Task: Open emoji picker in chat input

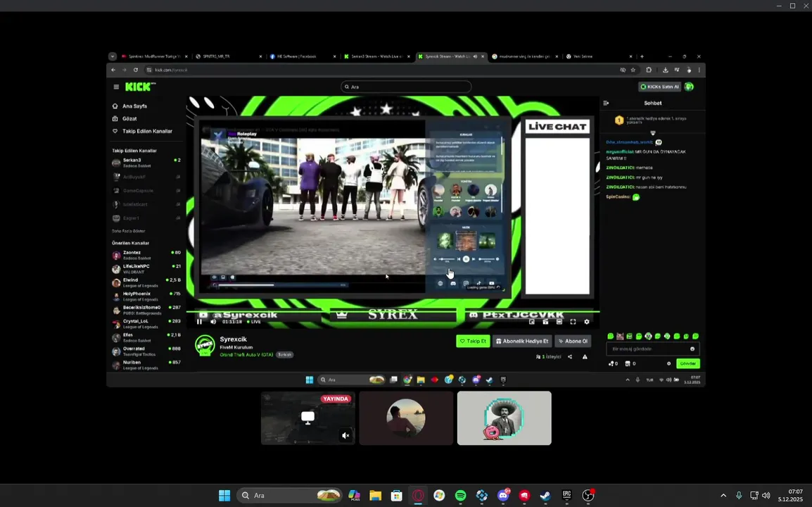Action: point(692,349)
